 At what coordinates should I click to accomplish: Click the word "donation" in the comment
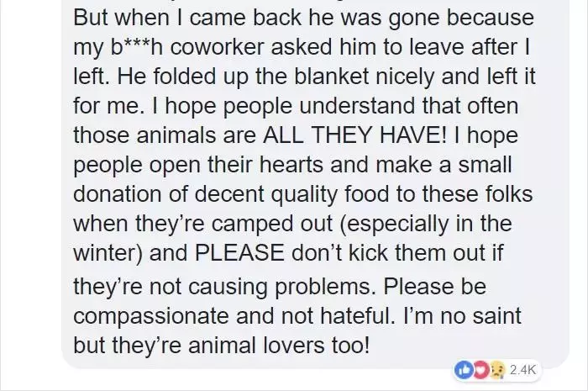pos(117,193)
